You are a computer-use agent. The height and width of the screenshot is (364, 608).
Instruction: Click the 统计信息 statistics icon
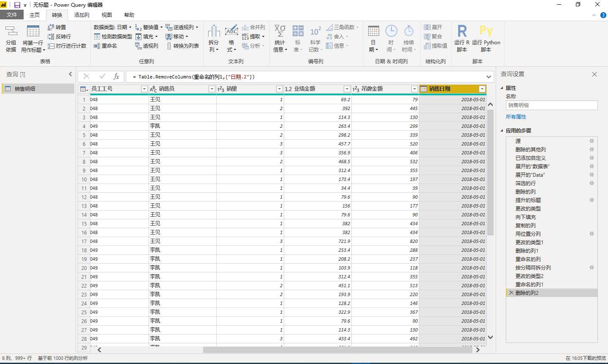(280, 31)
